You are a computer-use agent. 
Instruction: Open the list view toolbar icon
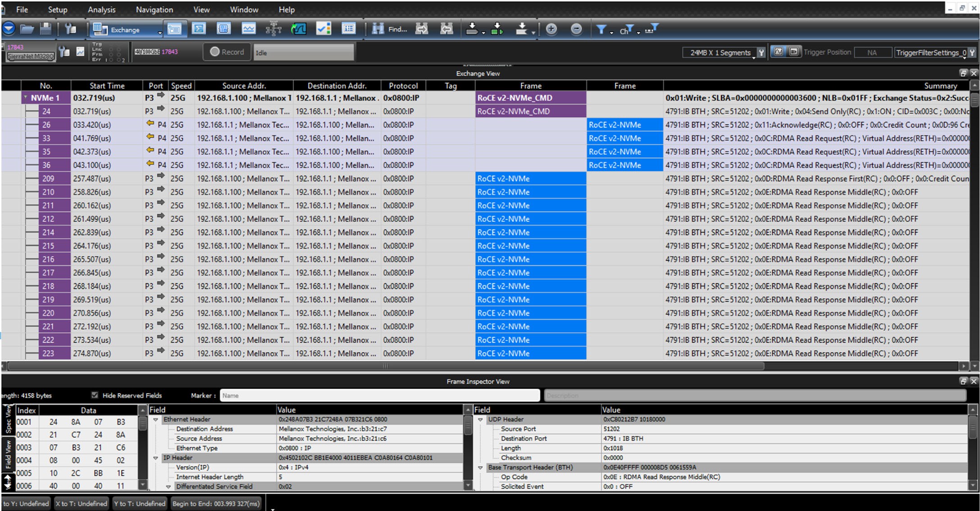348,29
